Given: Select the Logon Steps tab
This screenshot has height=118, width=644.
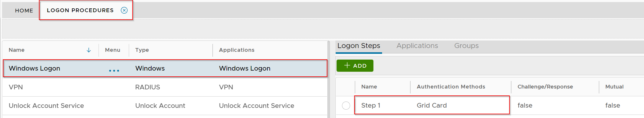Looking at the screenshot, I should [x=359, y=46].
